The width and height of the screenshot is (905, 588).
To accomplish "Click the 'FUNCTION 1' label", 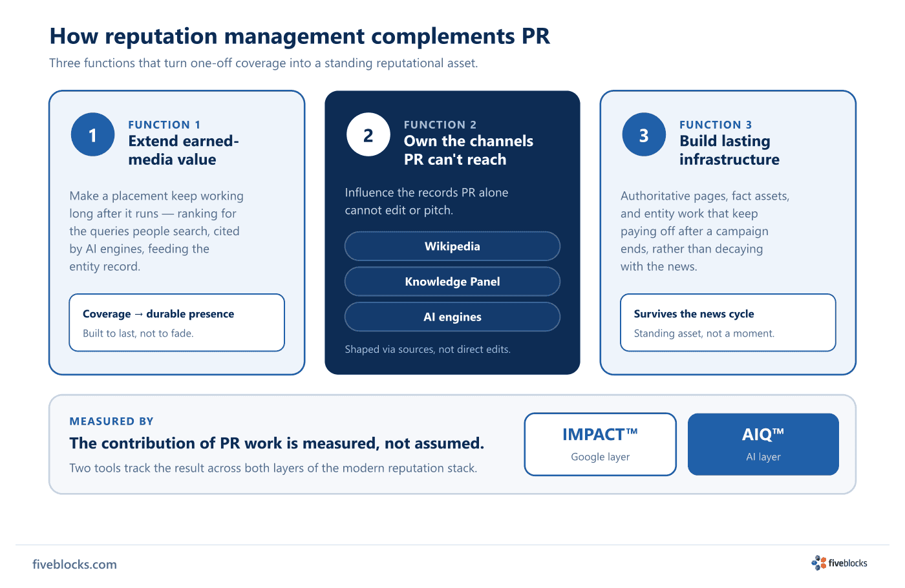I will 164,125.
